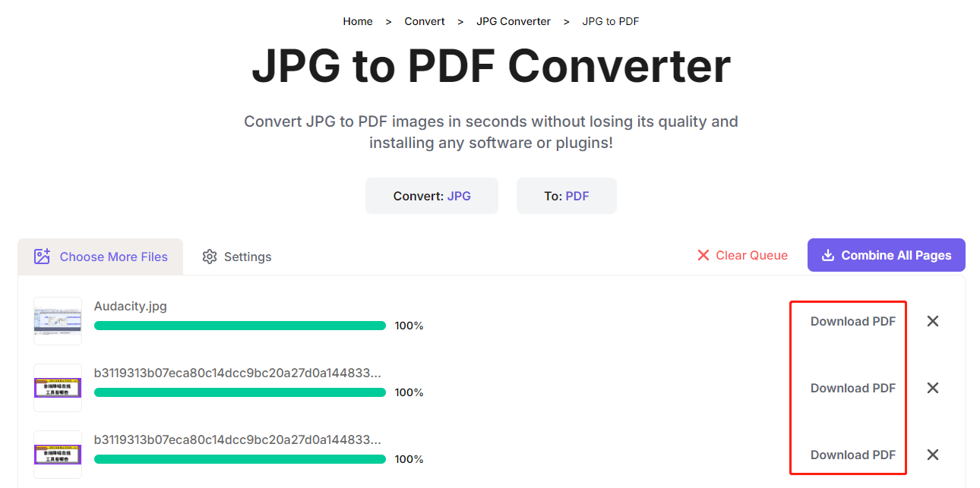Download PDF for the second file
The image size is (980, 488).
pyautogui.click(x=852, y=388)
